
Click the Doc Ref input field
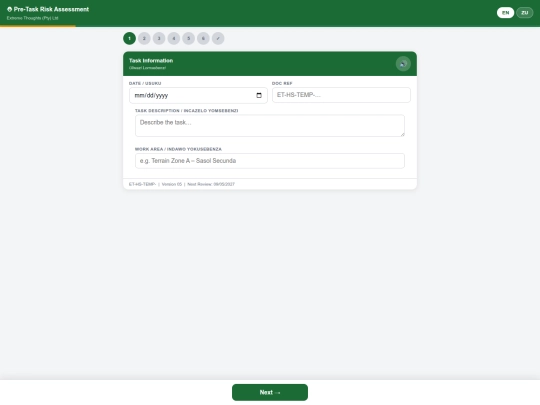tap(341, 95)
